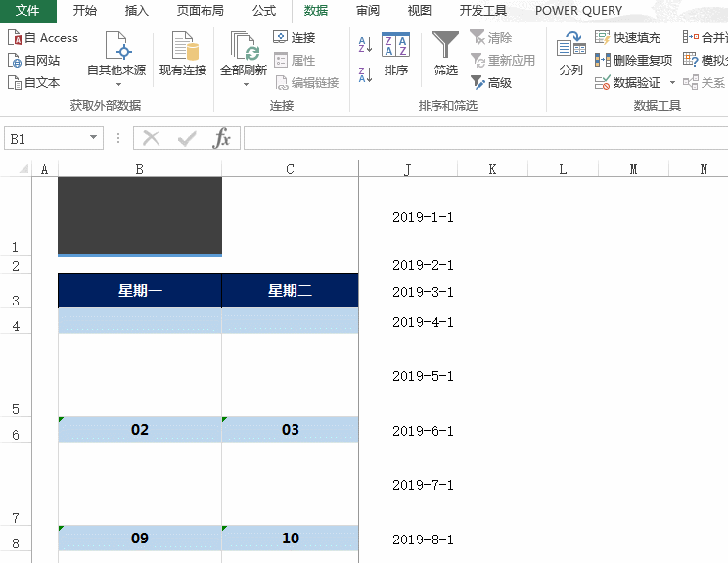728x563 pixels.
Task: Expand the Refresh All (全部刷新) dropdown
Action: 244,84
